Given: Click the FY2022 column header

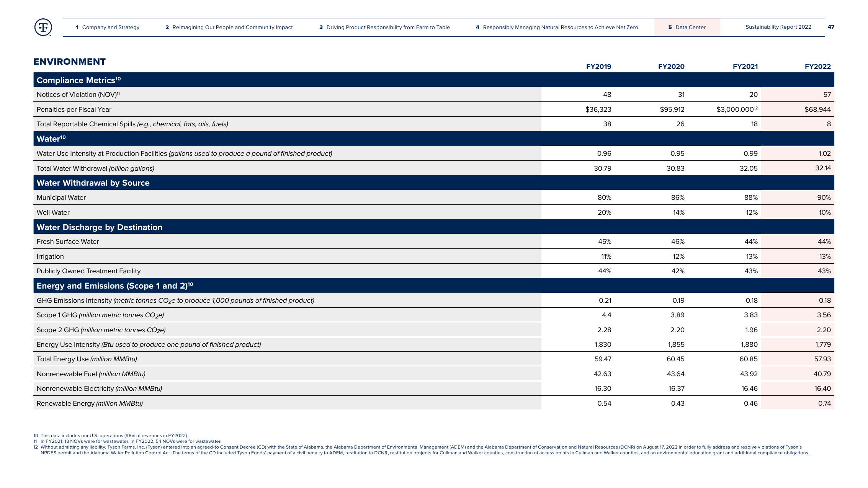Looking at the screenshot, I should pyautogui.click(x=818, y=67).
